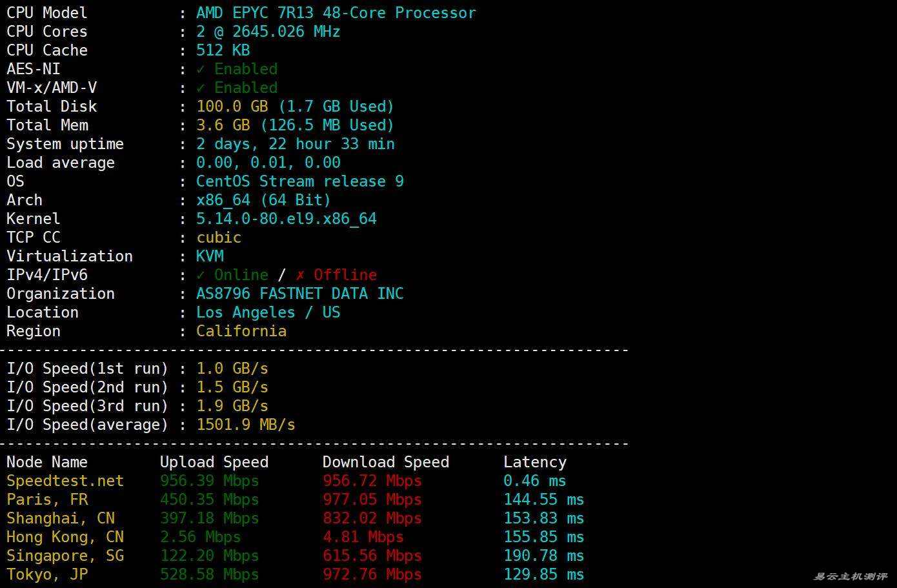Click the red X before Offline
The image size is (897, 588).
click(x=300, y=275)
